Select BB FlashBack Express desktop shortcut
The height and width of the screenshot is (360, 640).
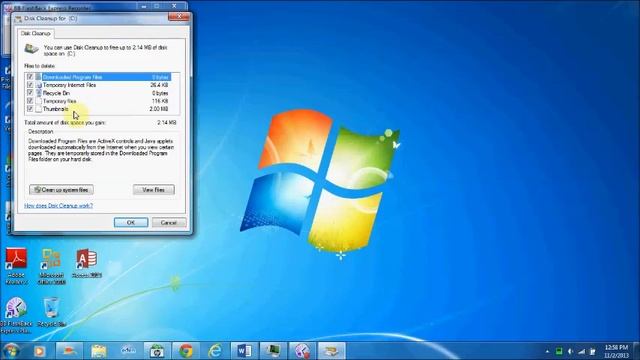(x=16, y=315)
